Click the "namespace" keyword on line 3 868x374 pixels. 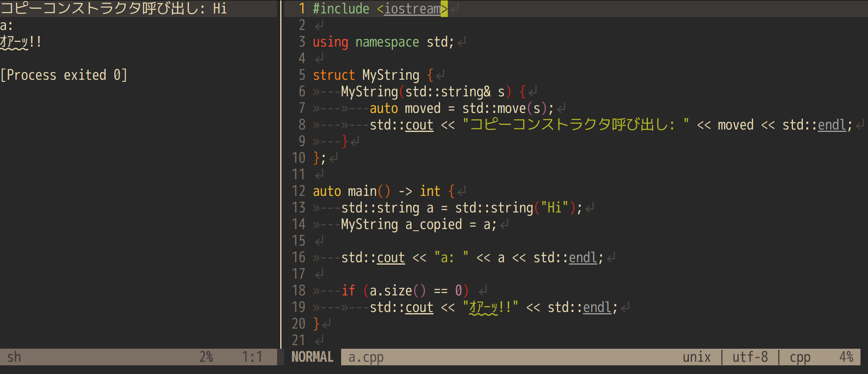(387, 42)
